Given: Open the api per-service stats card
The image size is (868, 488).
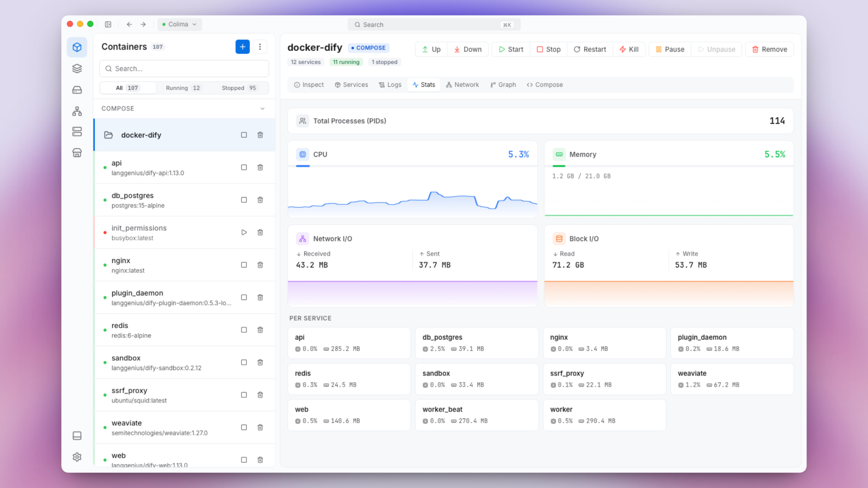Looking at the screenshot, I should tap(349, 343).
